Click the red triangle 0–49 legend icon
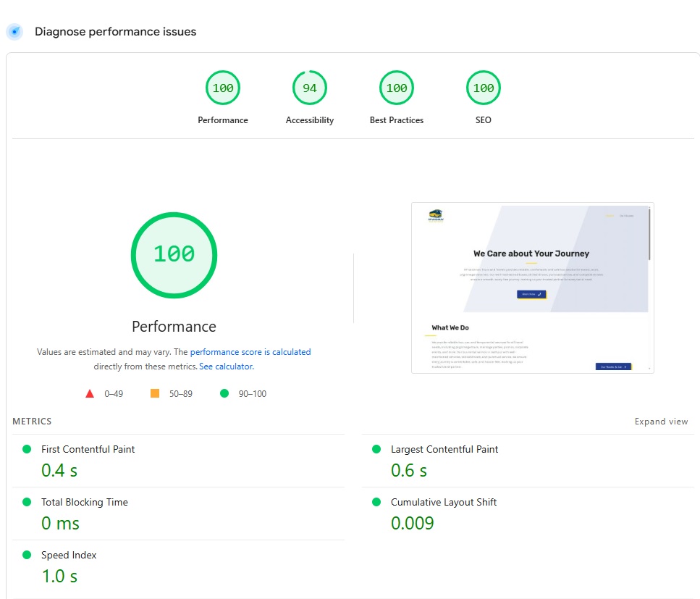Image resolution: width=700 pixels, height=599 pixels. tap(90, 394)
